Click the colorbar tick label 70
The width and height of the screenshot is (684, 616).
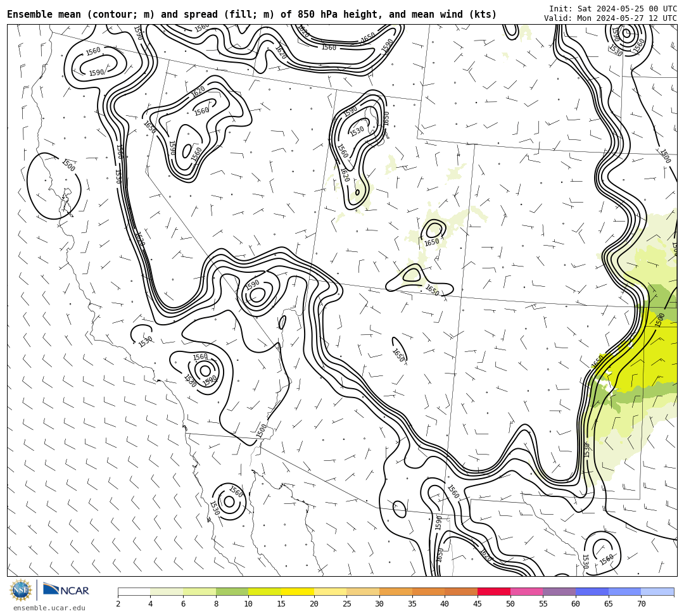641,604
